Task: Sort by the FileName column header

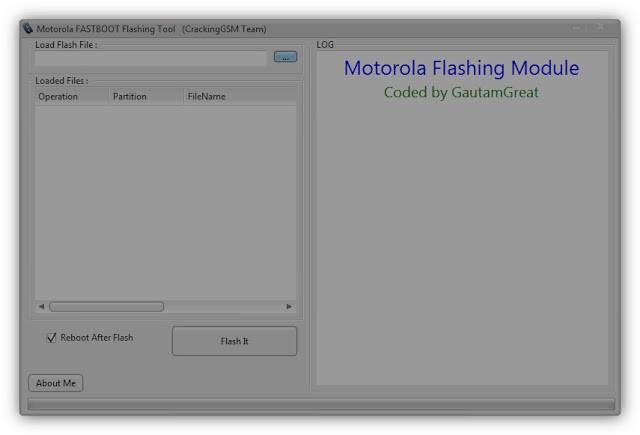Action: (240, 97)
